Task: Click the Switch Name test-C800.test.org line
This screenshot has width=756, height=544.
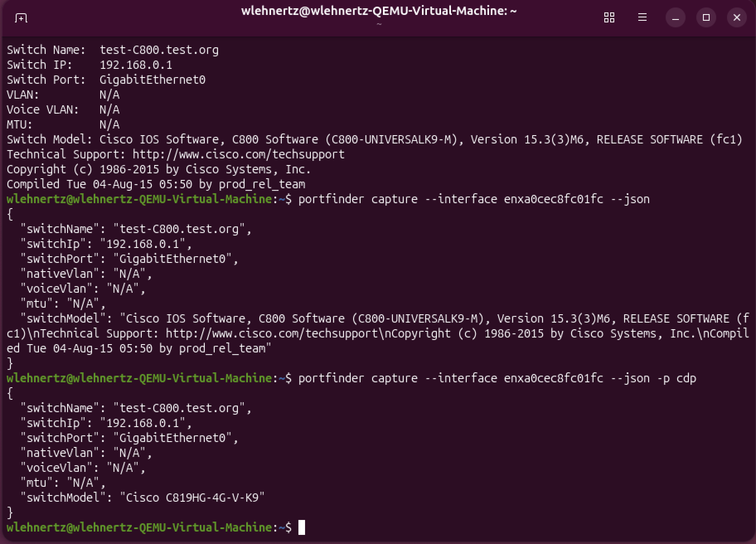Action: 112,50
